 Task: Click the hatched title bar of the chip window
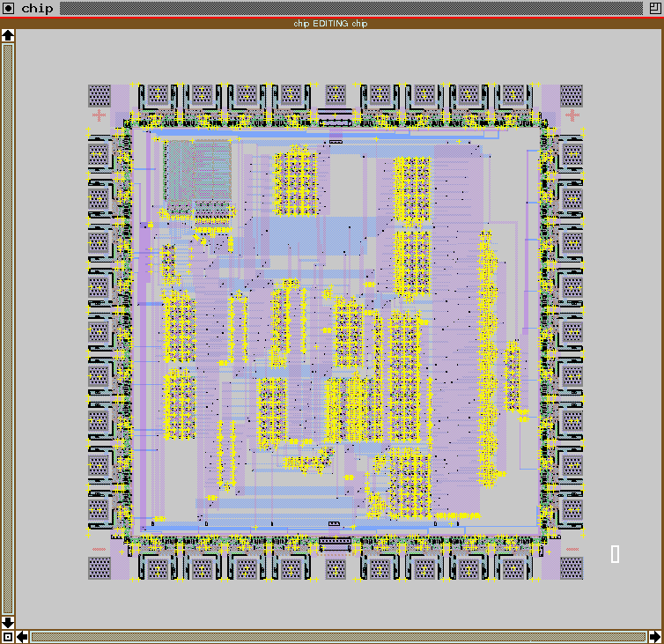(351, 8)
